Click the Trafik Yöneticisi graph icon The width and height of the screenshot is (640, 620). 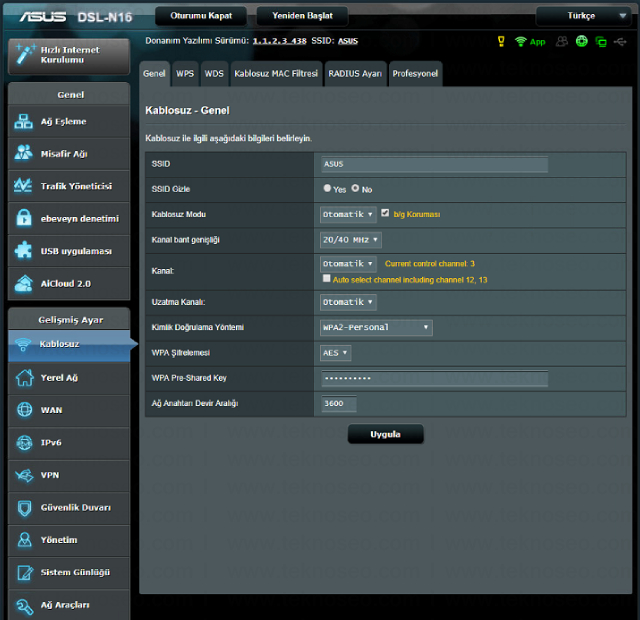[23, 186]
